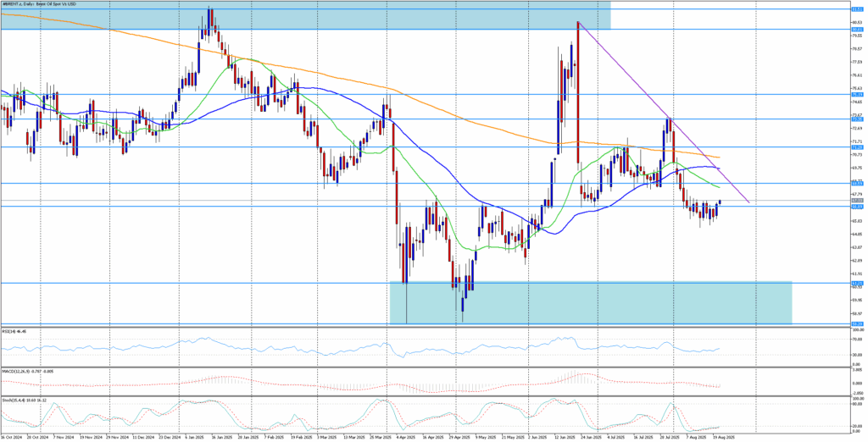The height and width of the screenshot is (442, 868).
Task: Click the 16 Oct 2024 date label
Action: pos(10,436)
